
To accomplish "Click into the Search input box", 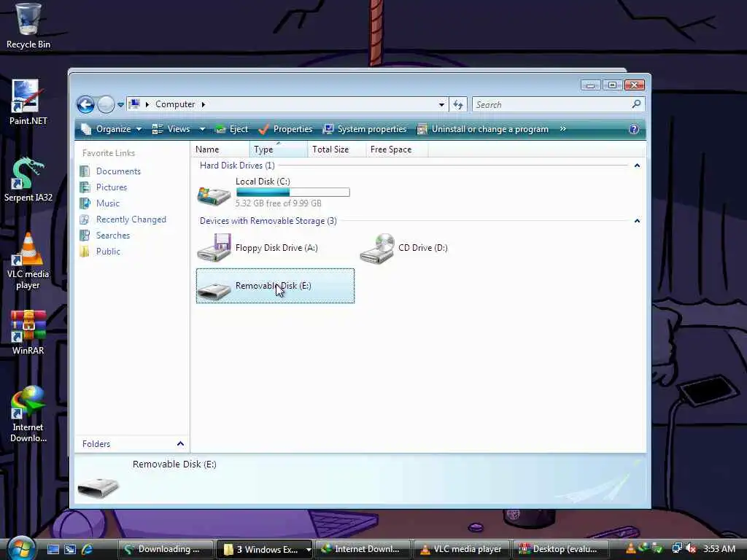I will 551,104.
